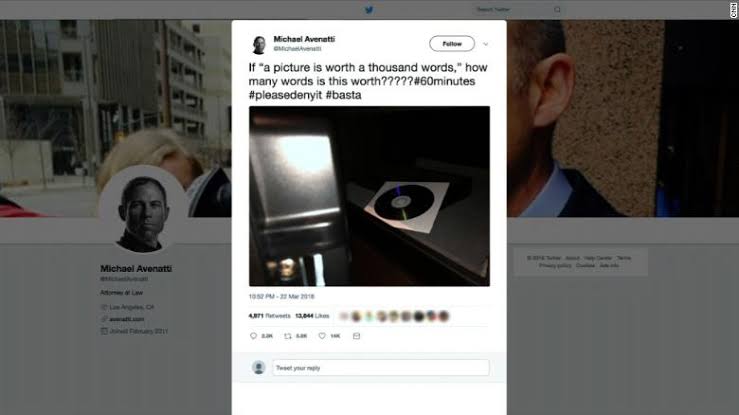
Task: Click the retweet arrows icon
Action: coord(287,336)
